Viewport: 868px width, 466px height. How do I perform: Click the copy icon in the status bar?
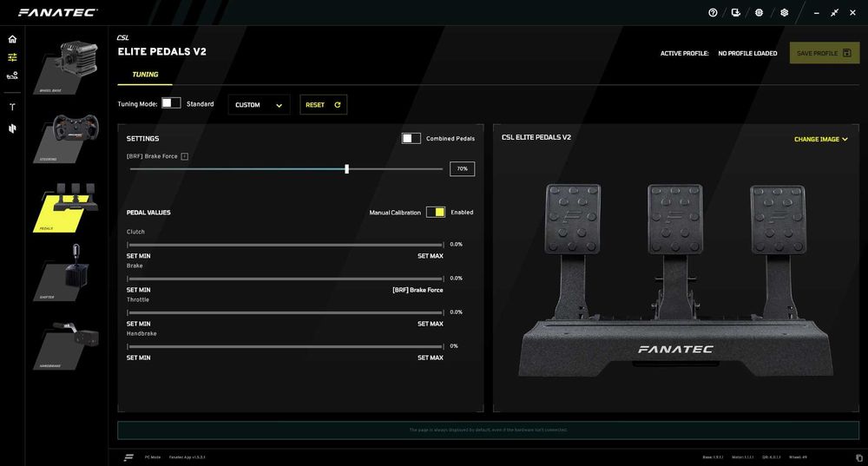click(859, 457)
